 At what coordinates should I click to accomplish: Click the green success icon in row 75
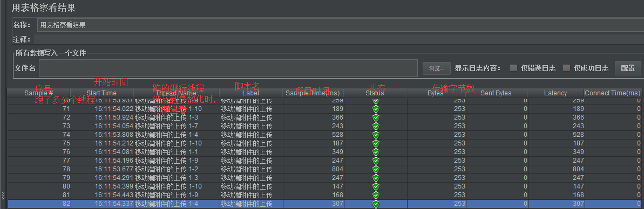(x=375, y=143)
